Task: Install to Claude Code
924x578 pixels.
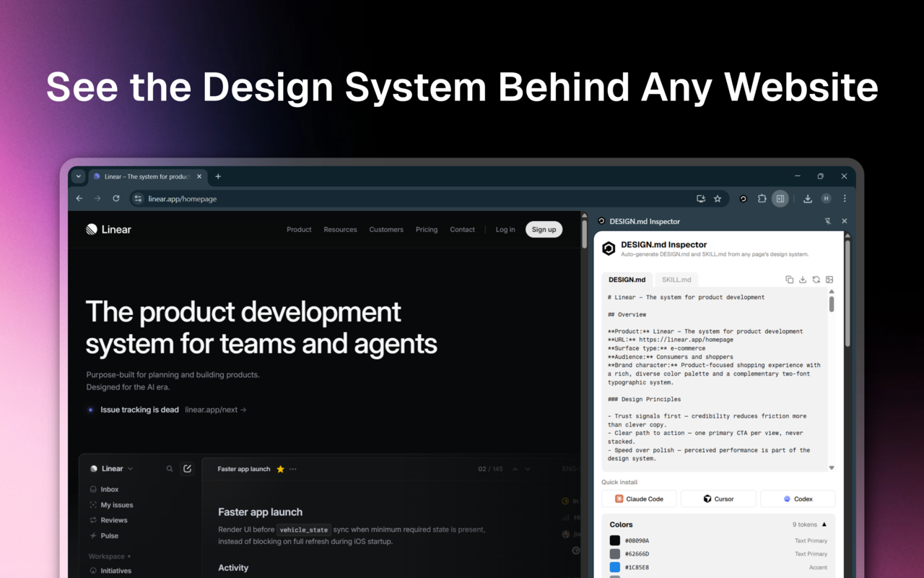Action: [639, 499]
